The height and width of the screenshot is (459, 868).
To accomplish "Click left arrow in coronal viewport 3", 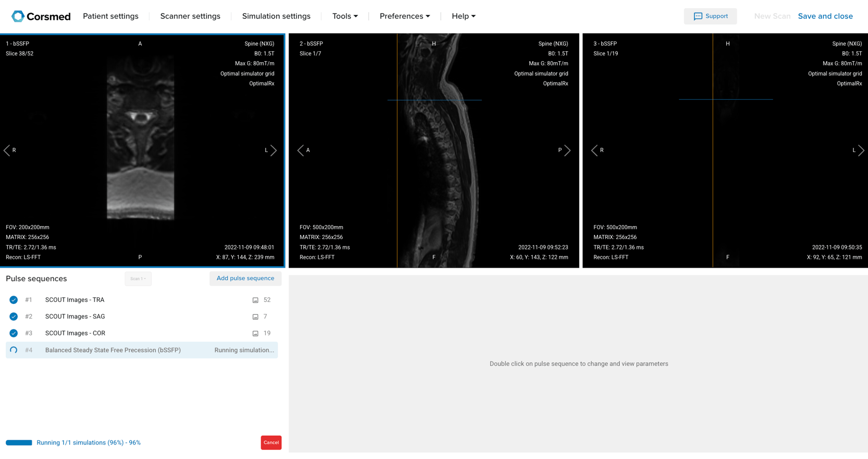I will [x=594, y=150].
